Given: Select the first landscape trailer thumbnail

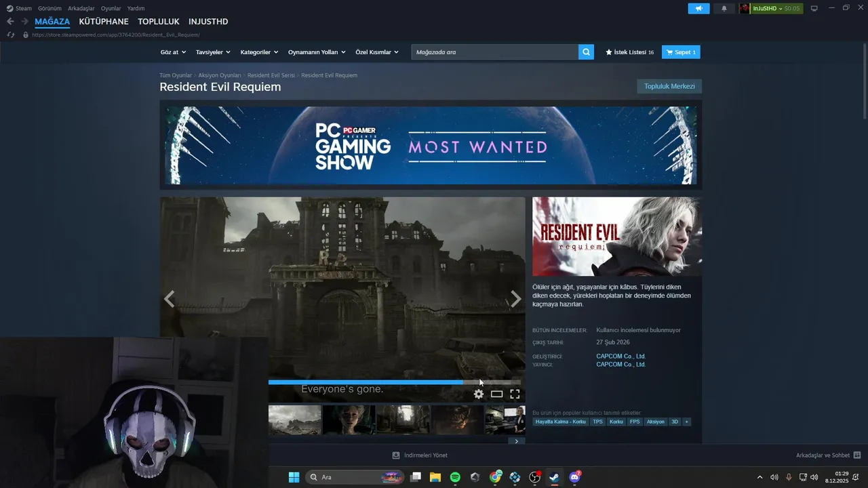Looking at the screenshot, I should click(295, 420).
